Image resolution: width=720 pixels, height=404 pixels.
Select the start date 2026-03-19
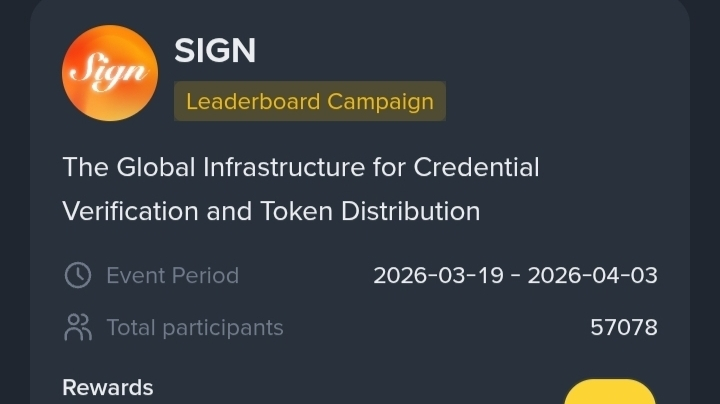tap(438, 275)
